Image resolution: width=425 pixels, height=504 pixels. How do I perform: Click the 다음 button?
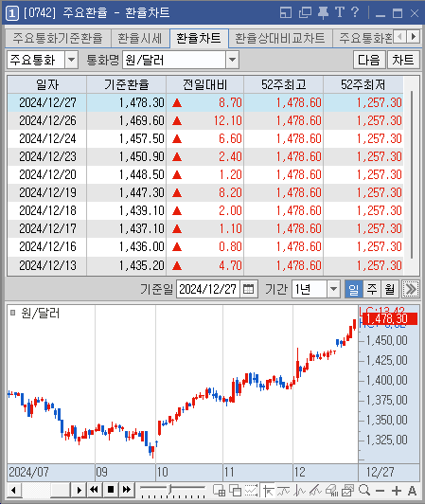click(369, 60)
